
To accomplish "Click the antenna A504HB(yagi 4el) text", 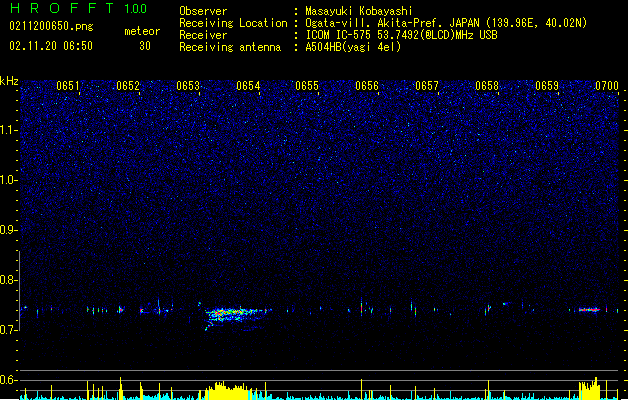I will 353,47.
